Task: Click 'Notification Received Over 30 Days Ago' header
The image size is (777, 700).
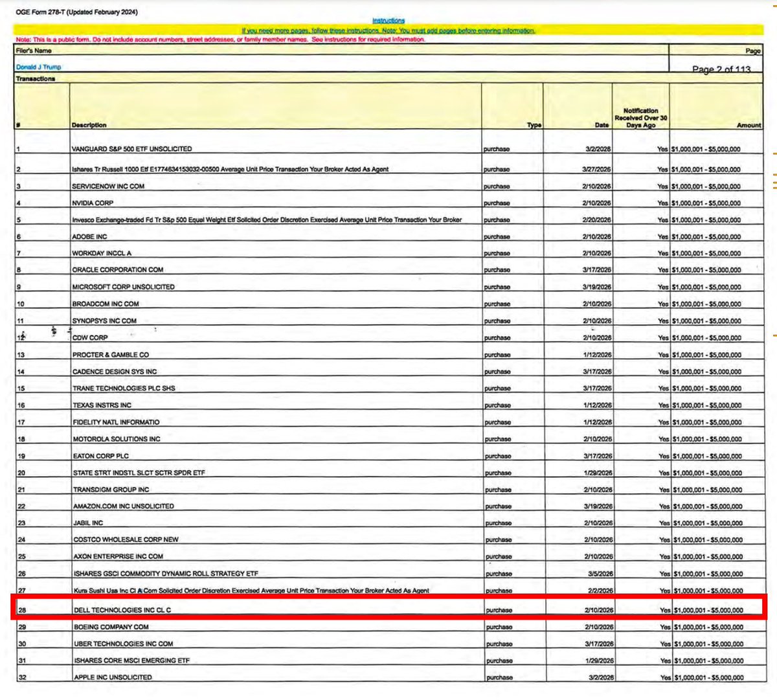Action: 641,118
